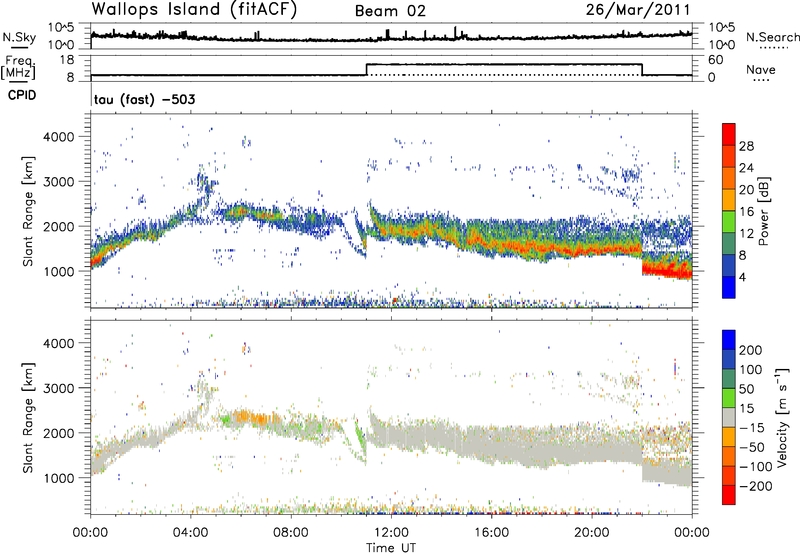Image resolution: width=800 pixels, height=554 pixels.
Task: Click the date "26/Mar/2011"
Action: pyautogui.click(x=638, y=9)
